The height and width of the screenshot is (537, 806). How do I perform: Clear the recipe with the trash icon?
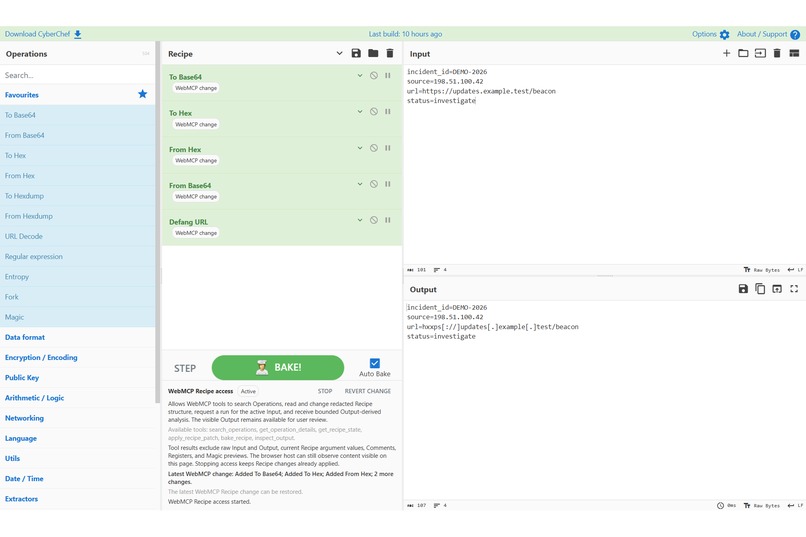(x=390, y=53)
